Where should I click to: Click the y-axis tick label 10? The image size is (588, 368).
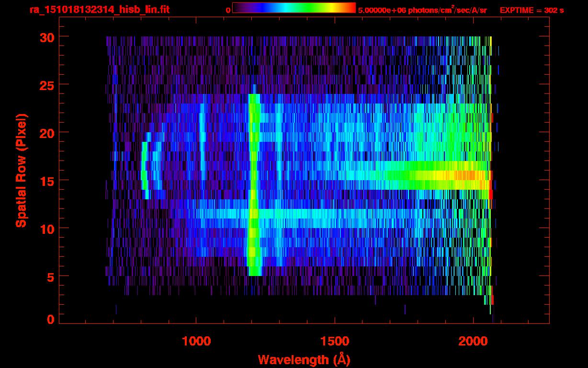click(47, 229)
